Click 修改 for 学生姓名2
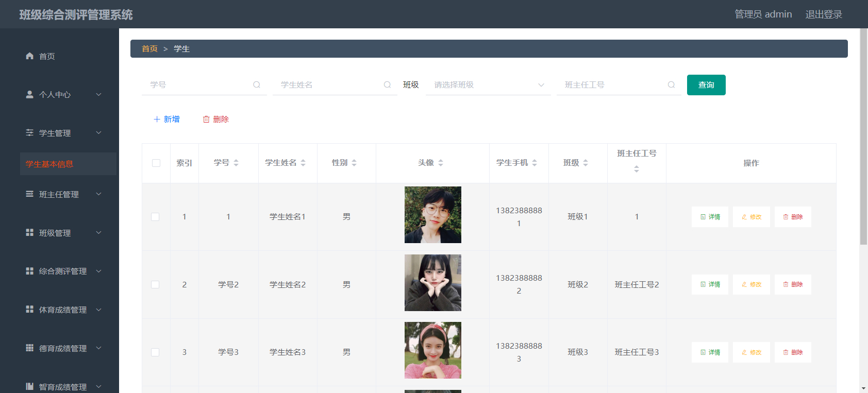 (752, 284)
